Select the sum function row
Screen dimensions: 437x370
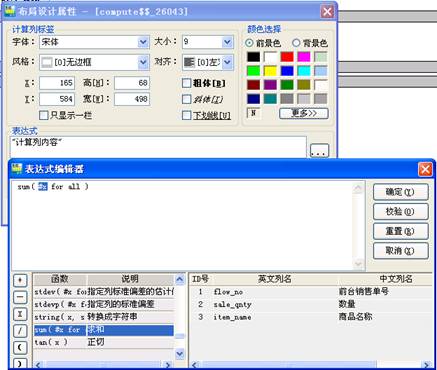104,330
